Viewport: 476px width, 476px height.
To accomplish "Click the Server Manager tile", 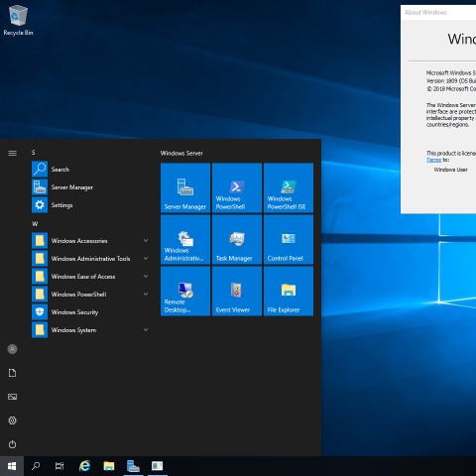I will click(x=185, y=187).
